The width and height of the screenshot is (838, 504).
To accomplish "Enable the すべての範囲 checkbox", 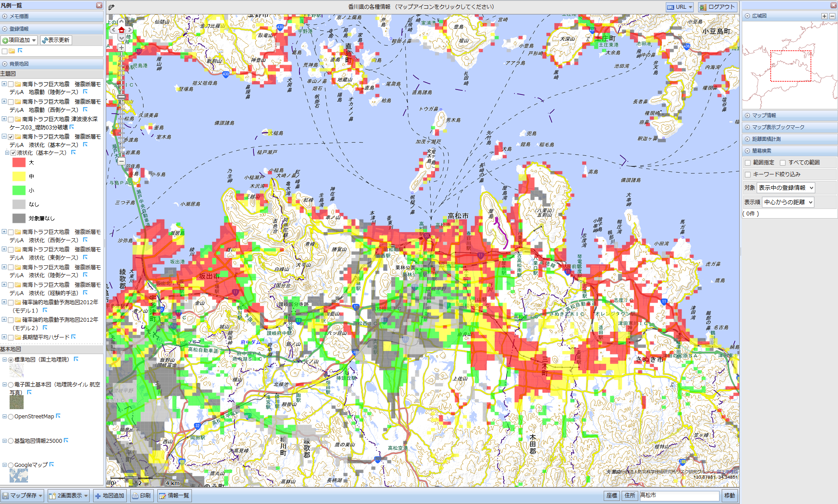I will coord(783,163).
